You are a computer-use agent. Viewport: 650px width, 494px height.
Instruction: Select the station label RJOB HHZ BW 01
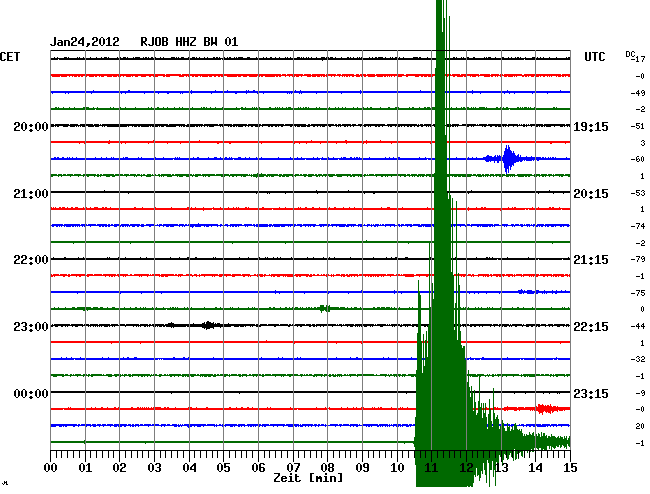(x=189, y=42)
